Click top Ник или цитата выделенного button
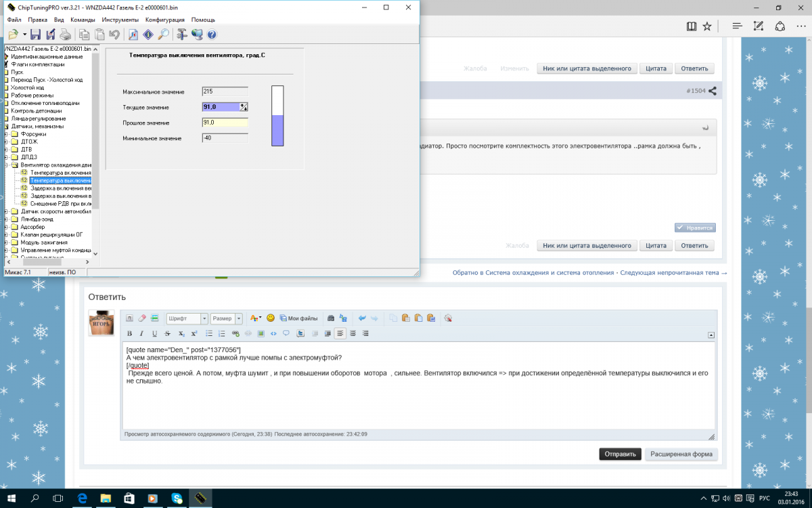The width and height of the screenshot is (812, 508). coord(587,68)
